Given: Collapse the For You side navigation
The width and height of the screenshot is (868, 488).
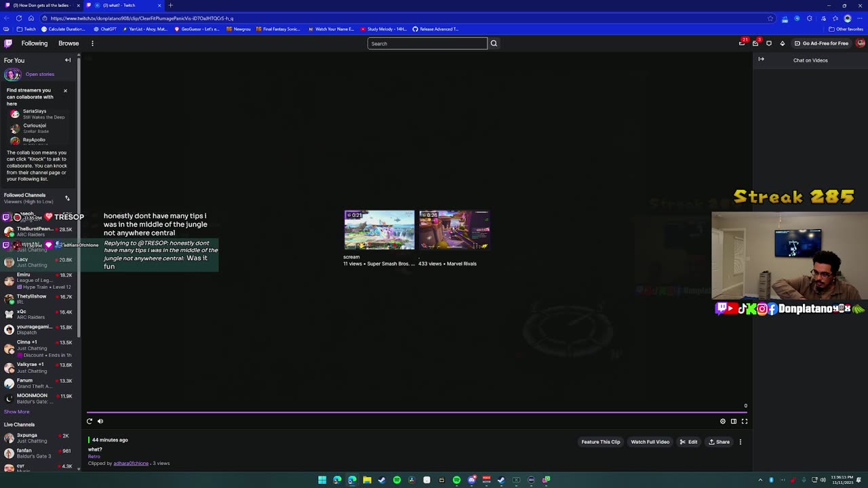Looking at the screenshot, I should pyautogui.click(x=68, y=60).
